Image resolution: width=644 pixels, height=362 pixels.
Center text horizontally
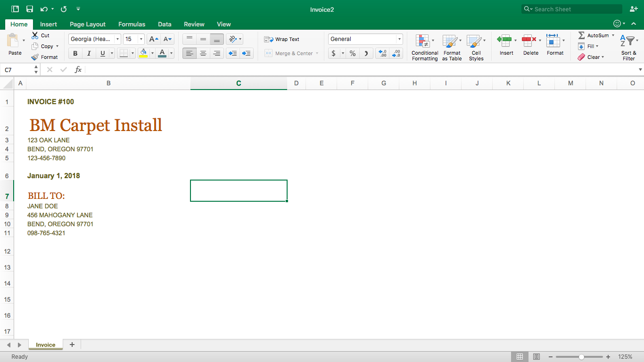pos(203,53)
